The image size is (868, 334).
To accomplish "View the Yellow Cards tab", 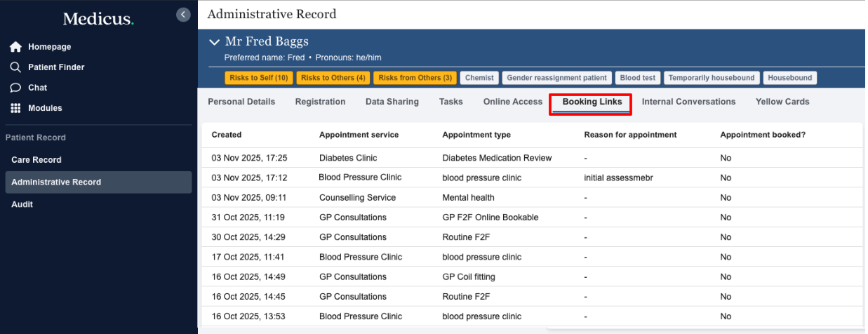I will click(x=782, y=102).
